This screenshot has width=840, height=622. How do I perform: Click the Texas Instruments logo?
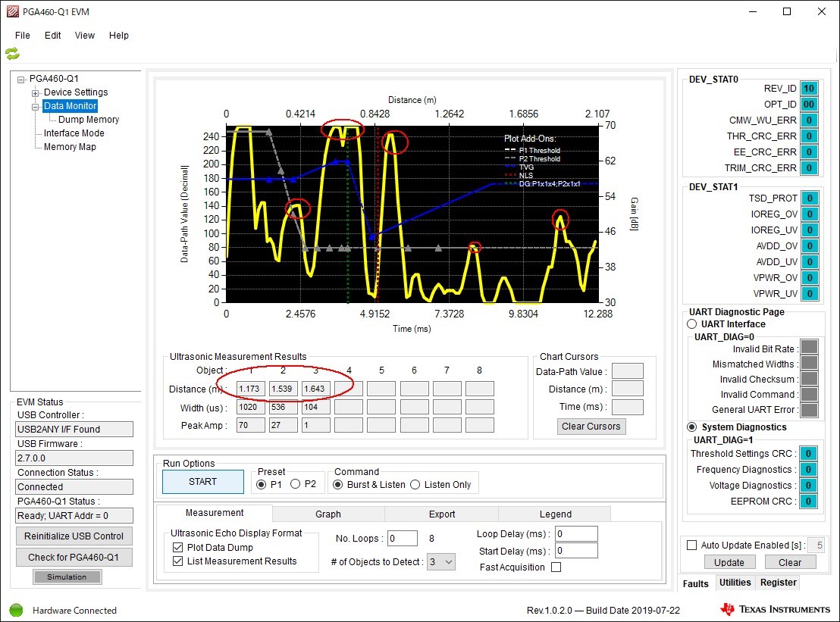click(x=775, y=609)
